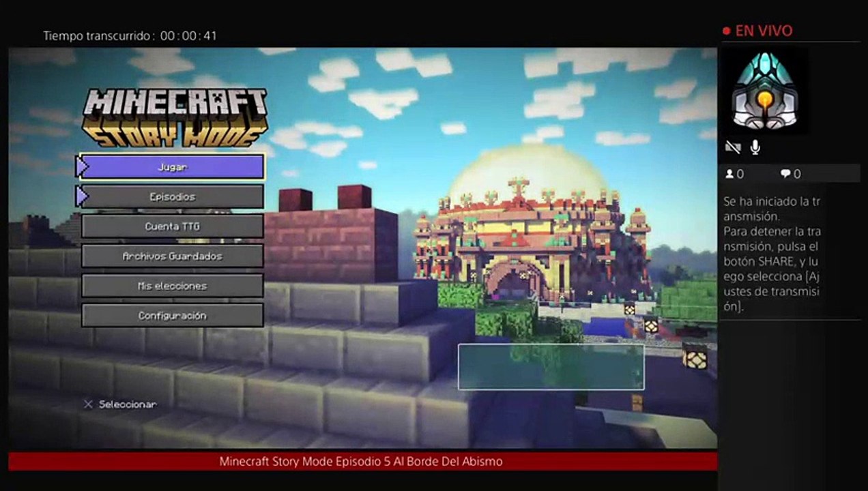Select the Jugar menu option
868x491 pixels.
click(x=172, y=167)
